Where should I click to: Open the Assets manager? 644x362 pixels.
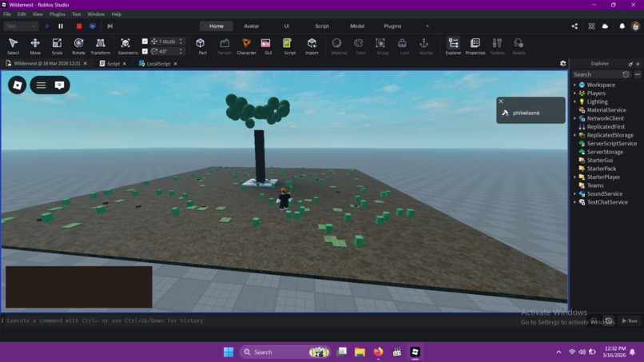[519, 46]
